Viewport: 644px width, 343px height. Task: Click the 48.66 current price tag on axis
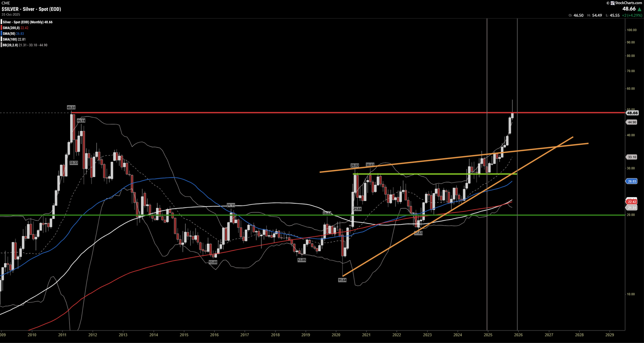(x=632, y=113)
